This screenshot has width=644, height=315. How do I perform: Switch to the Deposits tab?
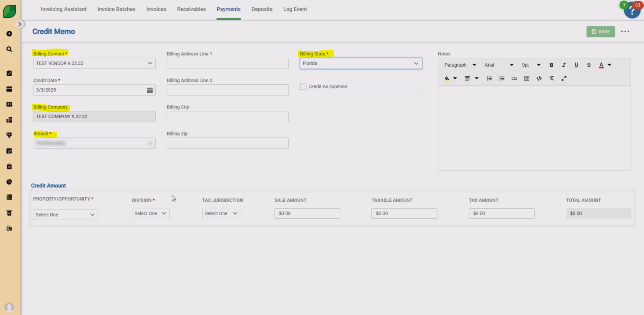(x=262, y=9)
